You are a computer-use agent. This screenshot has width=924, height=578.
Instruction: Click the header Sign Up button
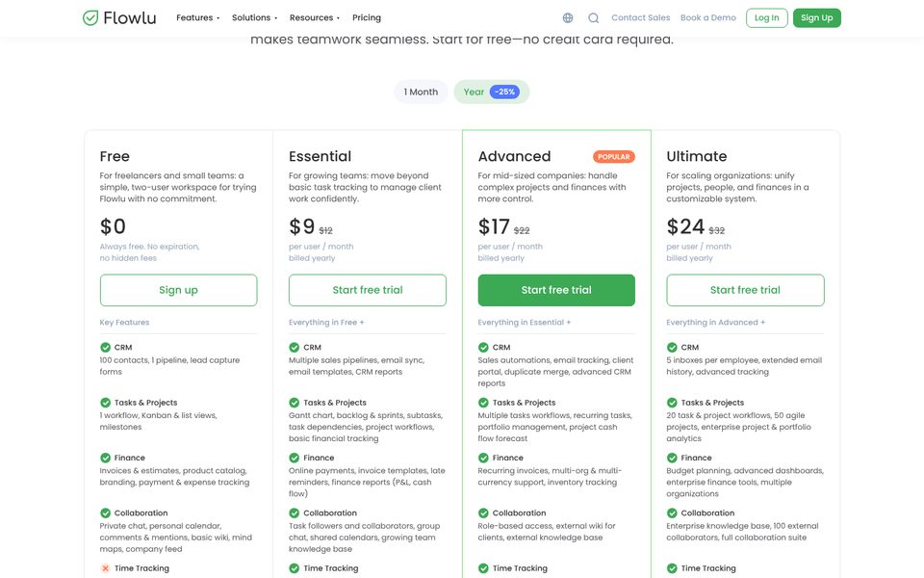click(x=817, y=17)
